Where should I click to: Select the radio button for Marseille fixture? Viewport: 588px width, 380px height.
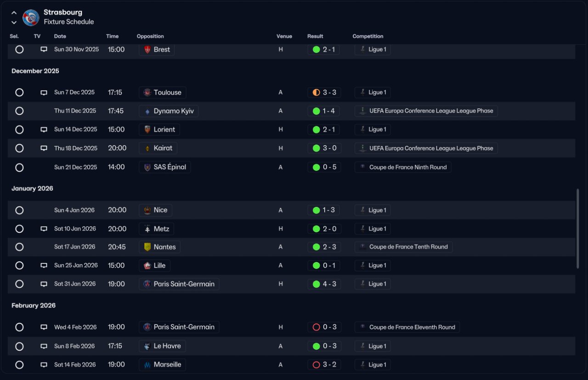19,365
